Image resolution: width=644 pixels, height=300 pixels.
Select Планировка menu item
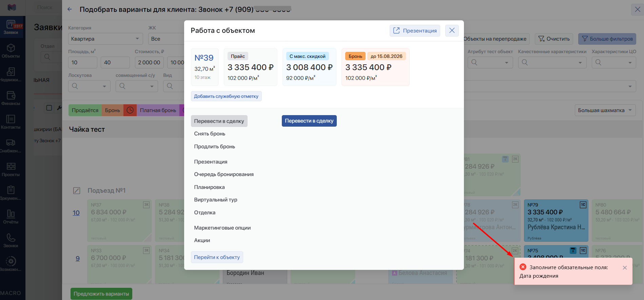209,187
